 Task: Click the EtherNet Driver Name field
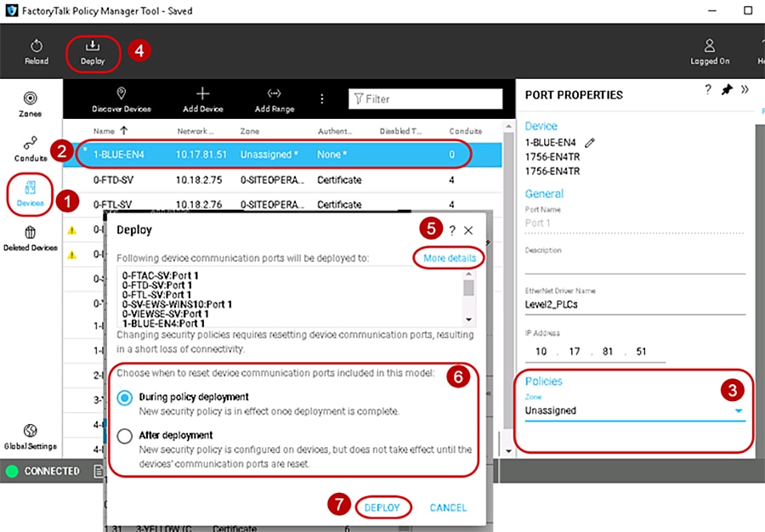coord(635,305)
